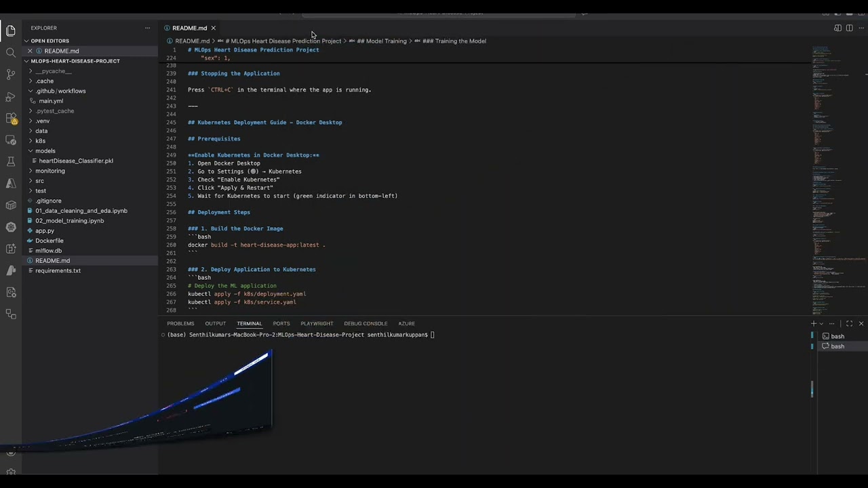Viewport: 868px width, 488px height.
Task: Close README.md in Open Editors list
Action: (x=30, y=51)
